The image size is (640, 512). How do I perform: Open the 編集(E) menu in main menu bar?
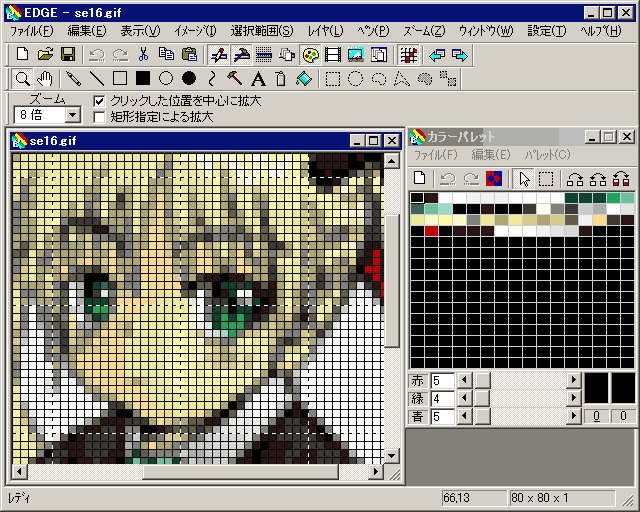point(87,31)
